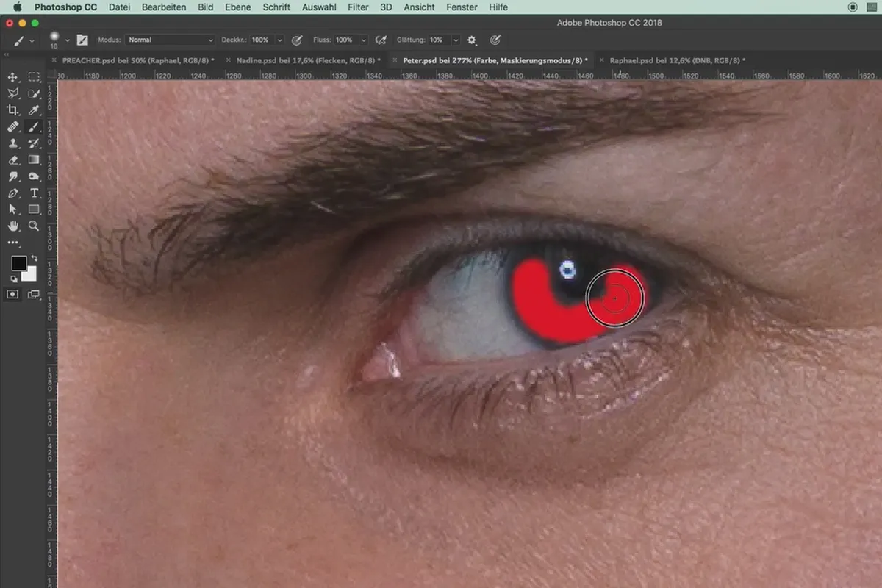
Task: Toggle the Brush Settings panel button
Action: (x=82, y=40)
